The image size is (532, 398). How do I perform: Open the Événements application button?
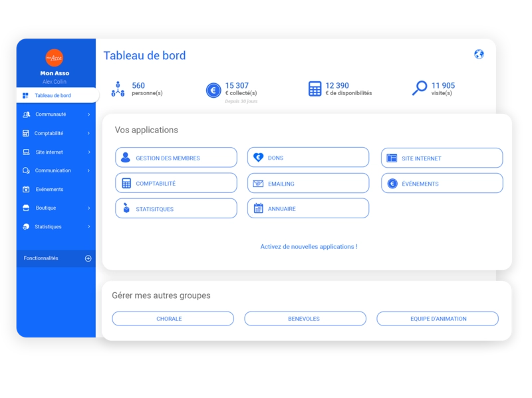click(x=442, y=184)
